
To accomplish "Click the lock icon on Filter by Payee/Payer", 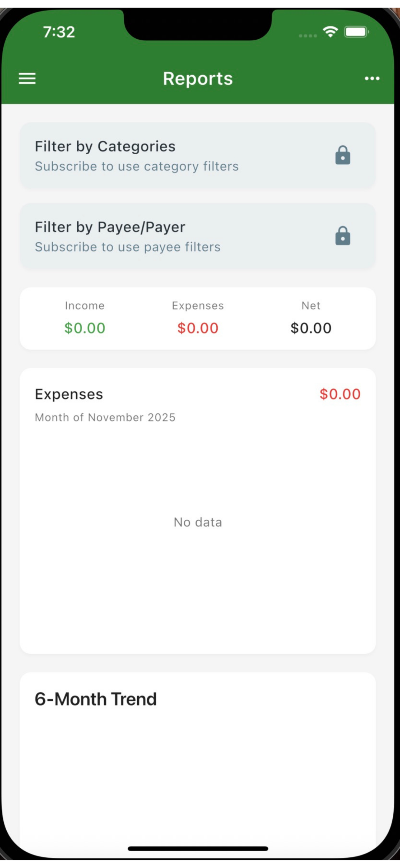I will pos(343,236).
